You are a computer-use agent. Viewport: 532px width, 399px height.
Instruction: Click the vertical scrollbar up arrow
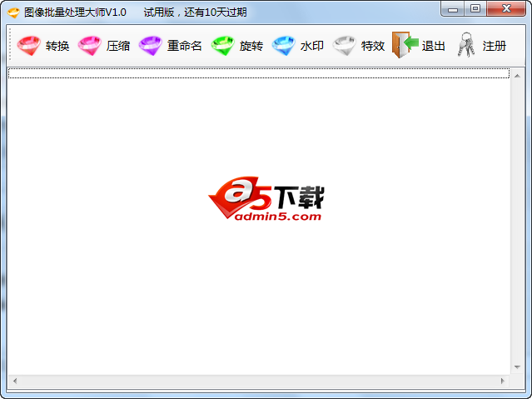click(517, 76)
